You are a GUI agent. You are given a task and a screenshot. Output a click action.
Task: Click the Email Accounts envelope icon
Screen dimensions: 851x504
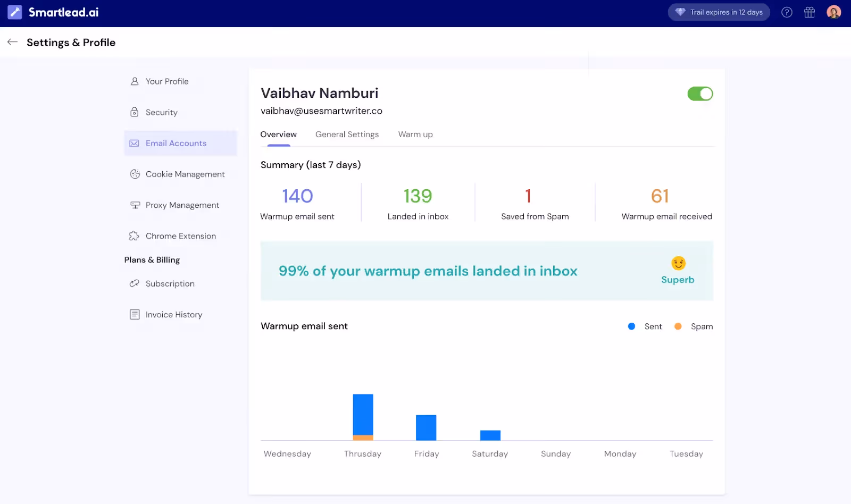click(134, 144)
